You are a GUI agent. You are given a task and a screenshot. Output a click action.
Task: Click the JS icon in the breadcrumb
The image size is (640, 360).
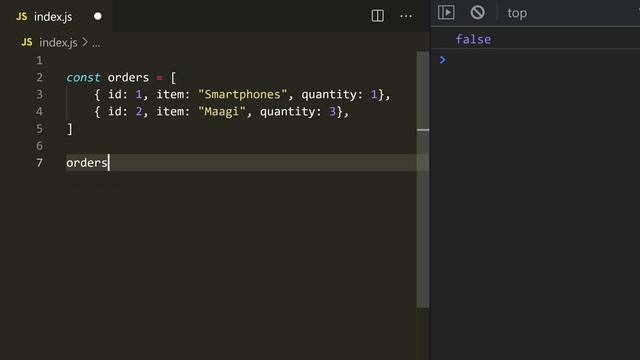coord(27,42)
